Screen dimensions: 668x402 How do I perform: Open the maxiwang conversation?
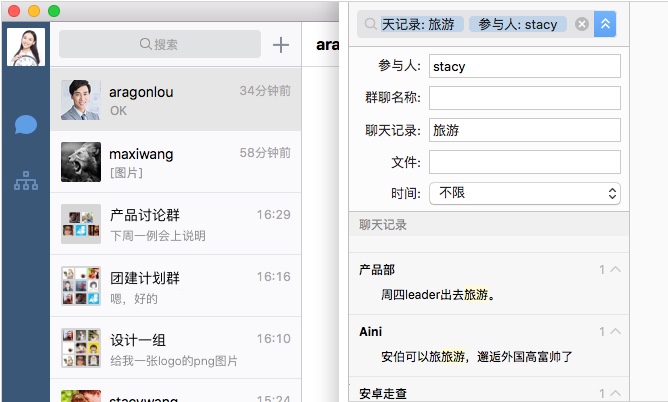(x=176, y=162)
